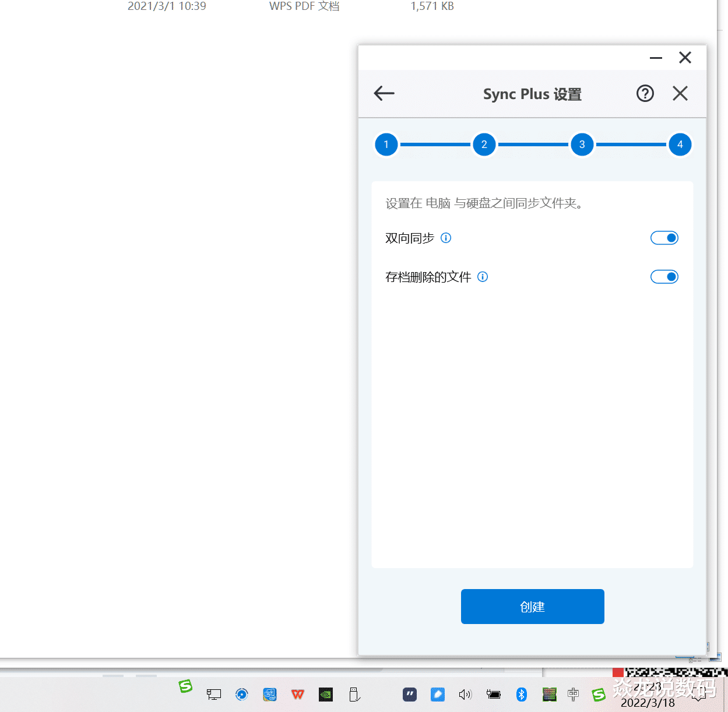
Task: Jump to step 1 of the wizard
Action: 386,144
